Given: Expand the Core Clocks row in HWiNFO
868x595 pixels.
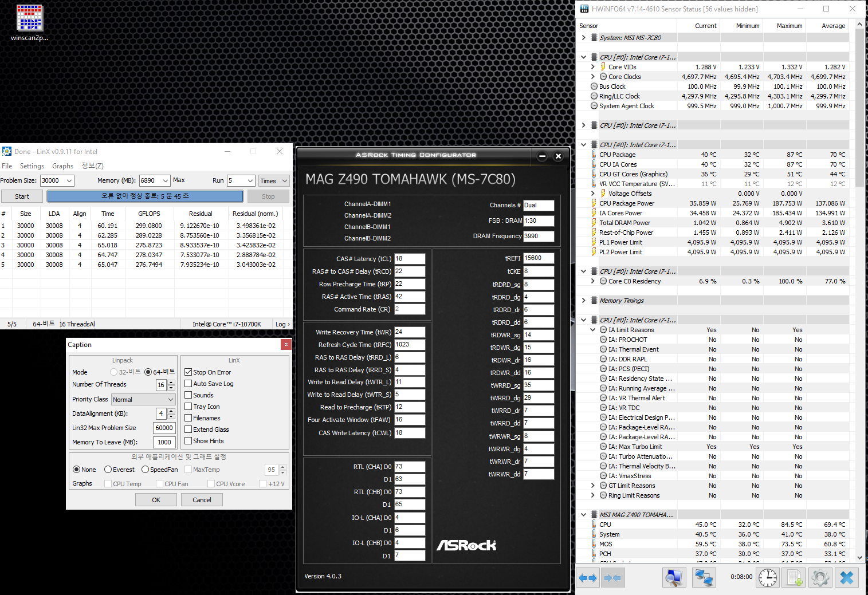Looking at the screenshot, I should (x=593, y=77).
